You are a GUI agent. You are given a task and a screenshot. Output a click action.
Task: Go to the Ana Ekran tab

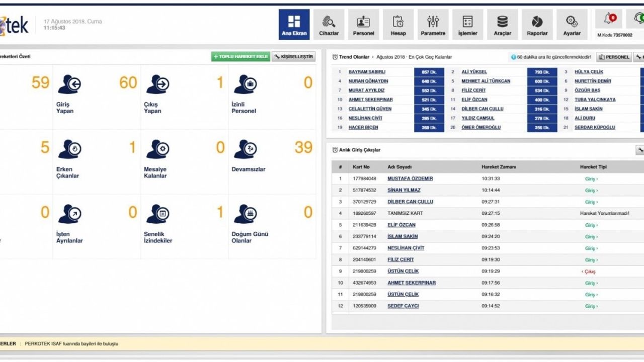pyautogui.click(x=294, y=25)
